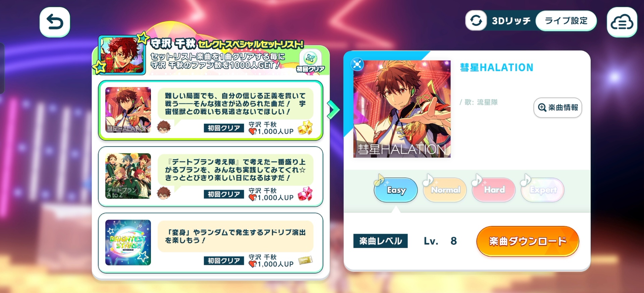Image resolution: width=644 pixels, height=293 pixels.
Task: Select the デートプラン A to Z entry
Action: (x=211, y=176)
